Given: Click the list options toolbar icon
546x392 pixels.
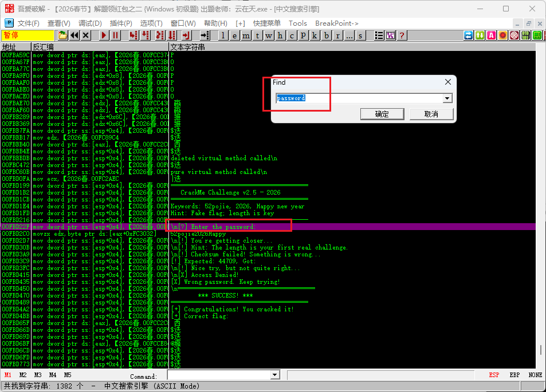Looking at the screenshot, I should (379, 35).
